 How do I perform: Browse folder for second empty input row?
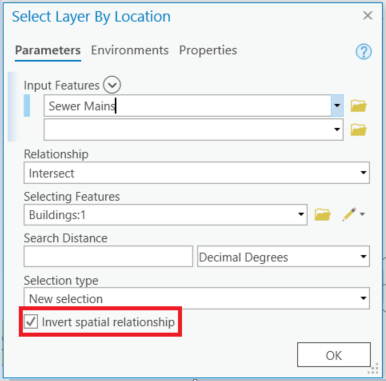[358, 129]
